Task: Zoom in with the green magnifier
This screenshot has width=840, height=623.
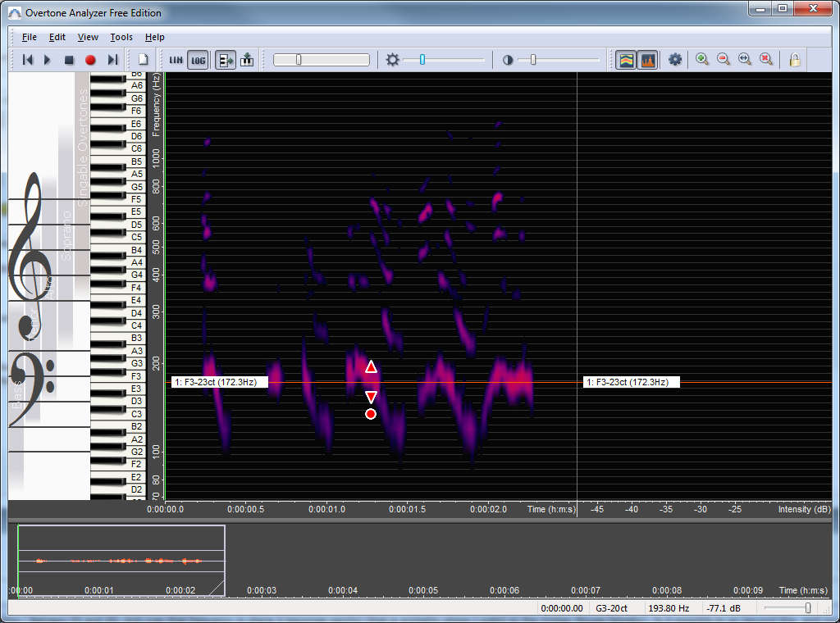Action: click(702, 59)
